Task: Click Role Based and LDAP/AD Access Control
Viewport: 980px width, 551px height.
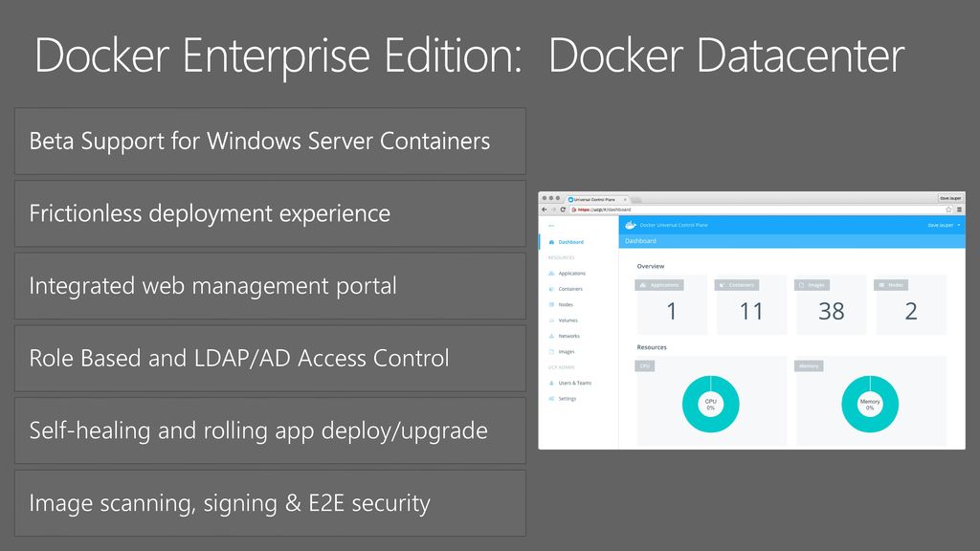Action: [x=270, y=359]
